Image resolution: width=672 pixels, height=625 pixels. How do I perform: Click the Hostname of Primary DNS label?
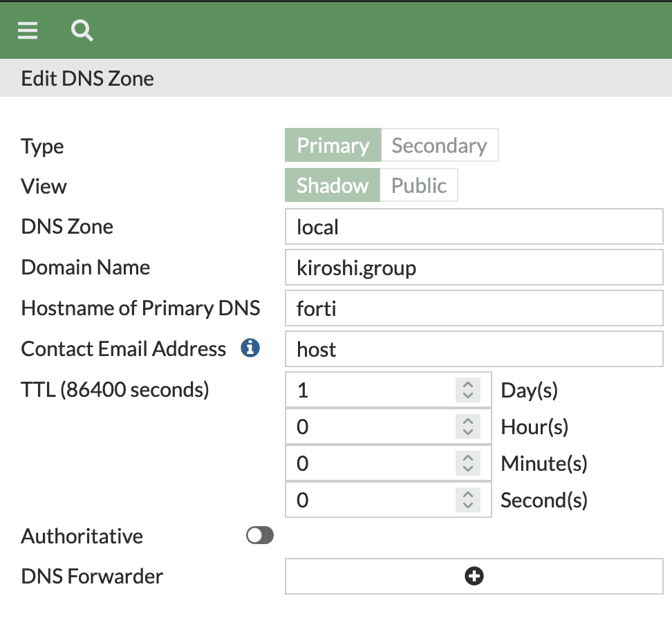140,308
